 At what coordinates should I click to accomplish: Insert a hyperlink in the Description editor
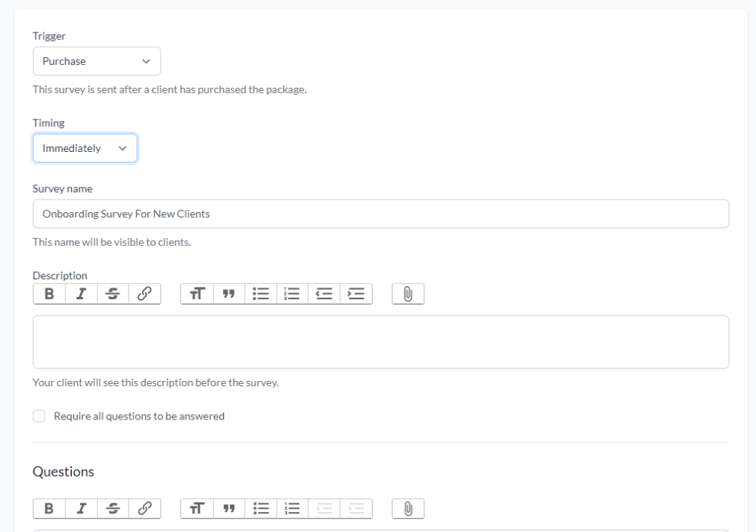[144, 293]
